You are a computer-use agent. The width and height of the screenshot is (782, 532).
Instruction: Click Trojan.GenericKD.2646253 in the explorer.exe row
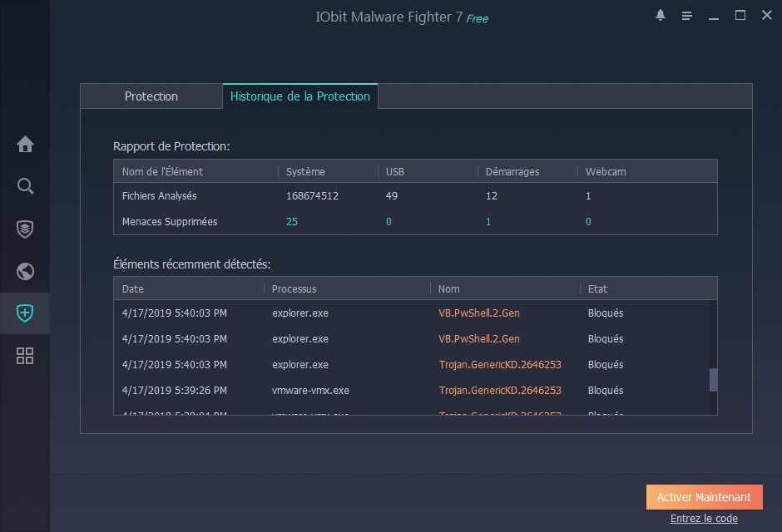coord(500,365)
